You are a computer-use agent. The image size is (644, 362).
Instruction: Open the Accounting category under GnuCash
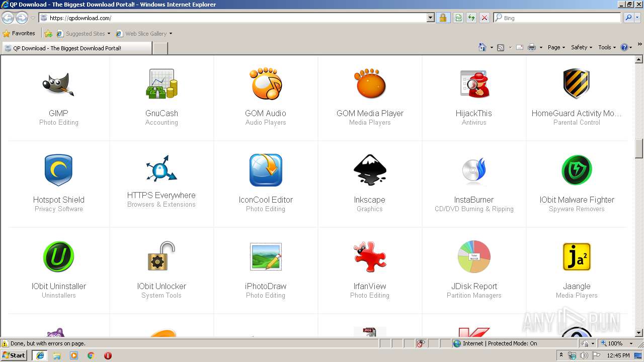tap(162, 122)
